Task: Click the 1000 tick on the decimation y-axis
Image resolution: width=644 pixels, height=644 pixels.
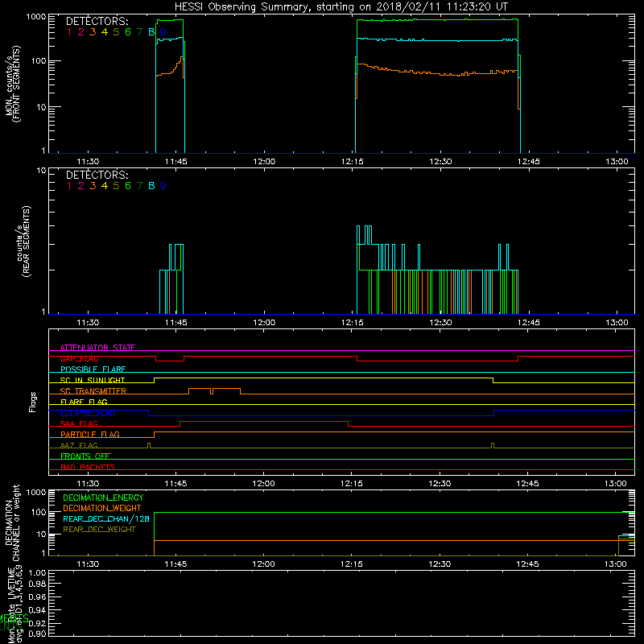Action: 36,492
